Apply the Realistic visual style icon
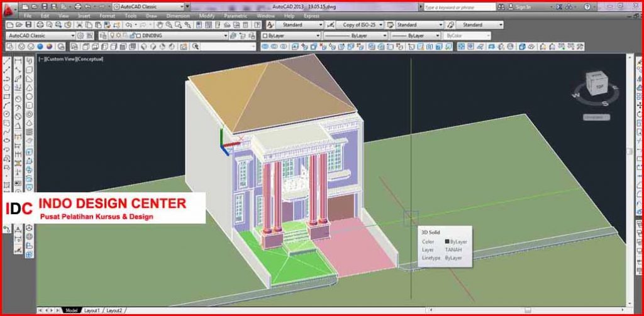The image size is (644, 316). [40, 46]
